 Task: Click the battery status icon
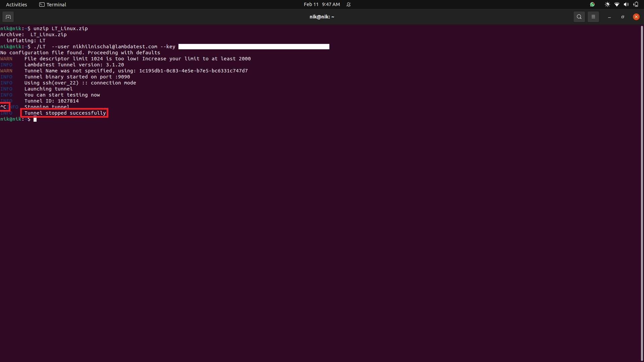click(635, 4)
